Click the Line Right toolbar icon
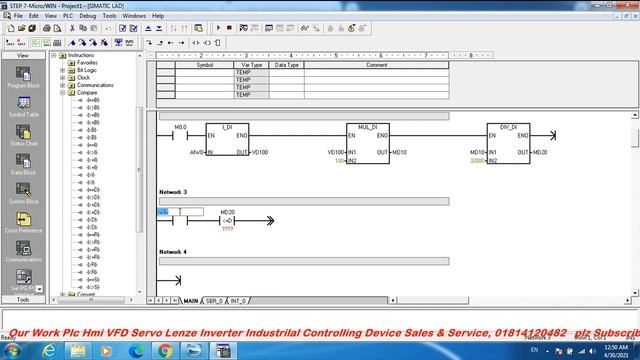 click(181, 43)
